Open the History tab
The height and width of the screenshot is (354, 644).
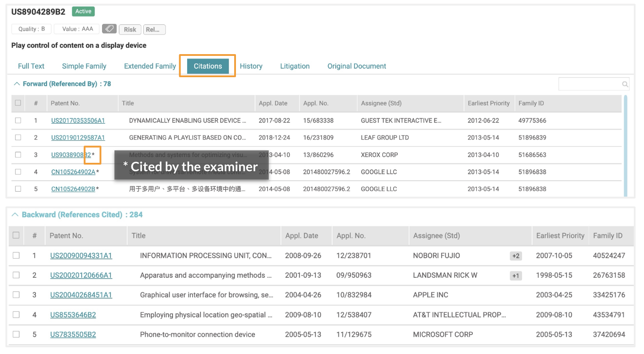click(x=251, y=66)
